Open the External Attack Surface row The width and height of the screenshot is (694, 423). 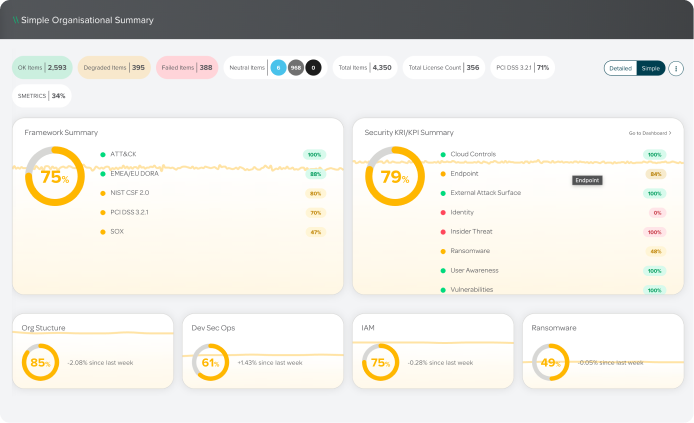tap(553, 193)
